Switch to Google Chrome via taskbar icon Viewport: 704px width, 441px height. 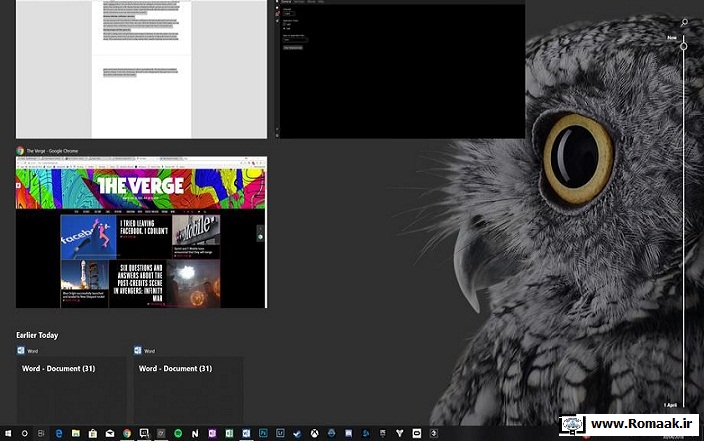tap(127, 433)
